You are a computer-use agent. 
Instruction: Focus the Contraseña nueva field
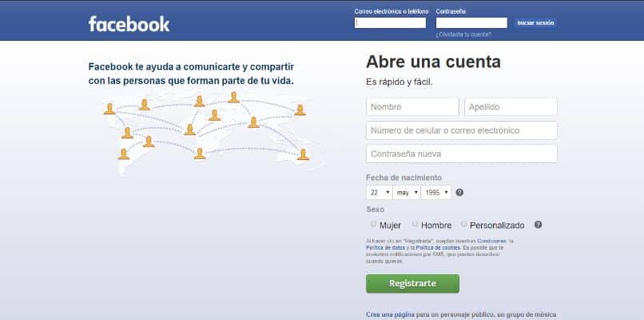click(462, 154)
